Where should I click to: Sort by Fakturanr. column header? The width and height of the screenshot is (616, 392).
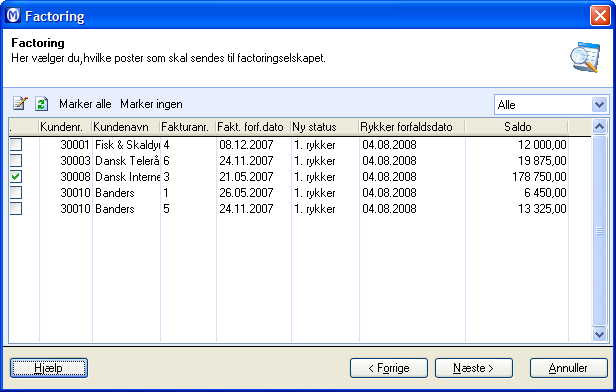point(188,127)
